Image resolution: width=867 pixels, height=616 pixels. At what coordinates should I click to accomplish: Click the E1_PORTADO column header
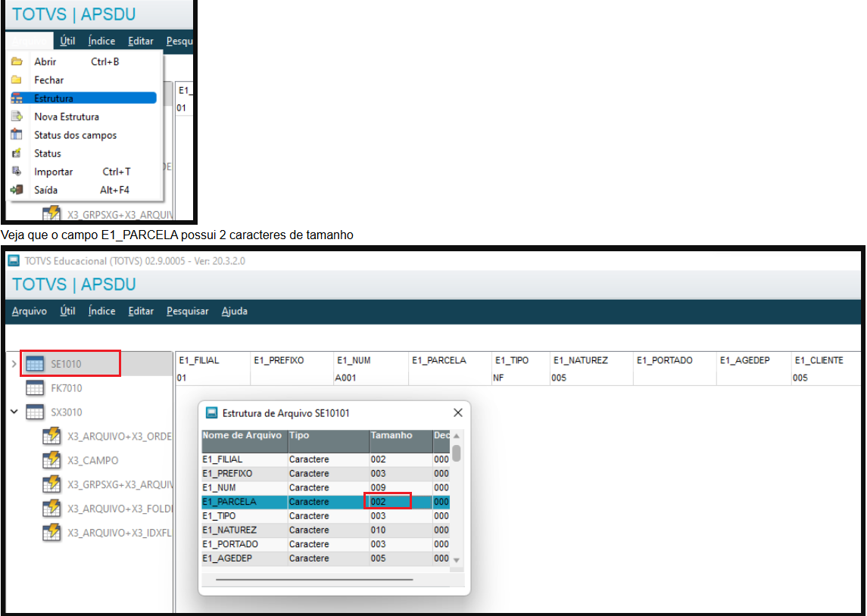click(664, 360)
